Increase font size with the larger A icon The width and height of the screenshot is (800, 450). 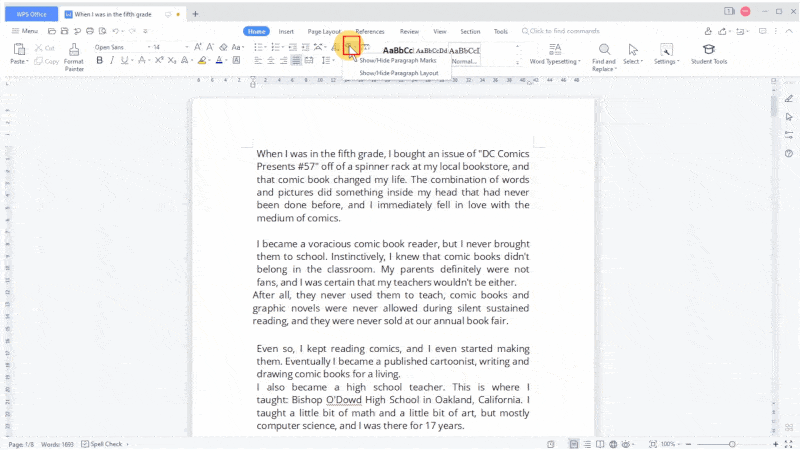198,47
